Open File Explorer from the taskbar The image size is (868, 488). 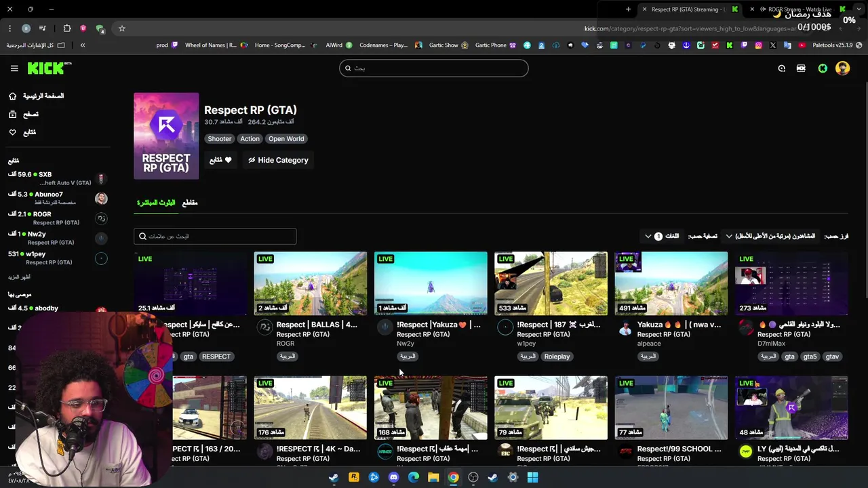click(x=433, y=477)
